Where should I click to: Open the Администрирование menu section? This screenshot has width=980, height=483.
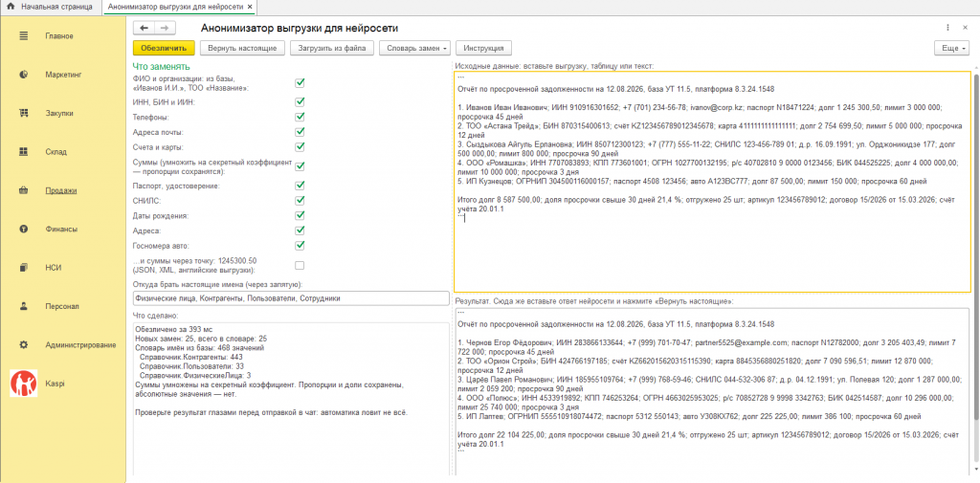coord(80,345)
